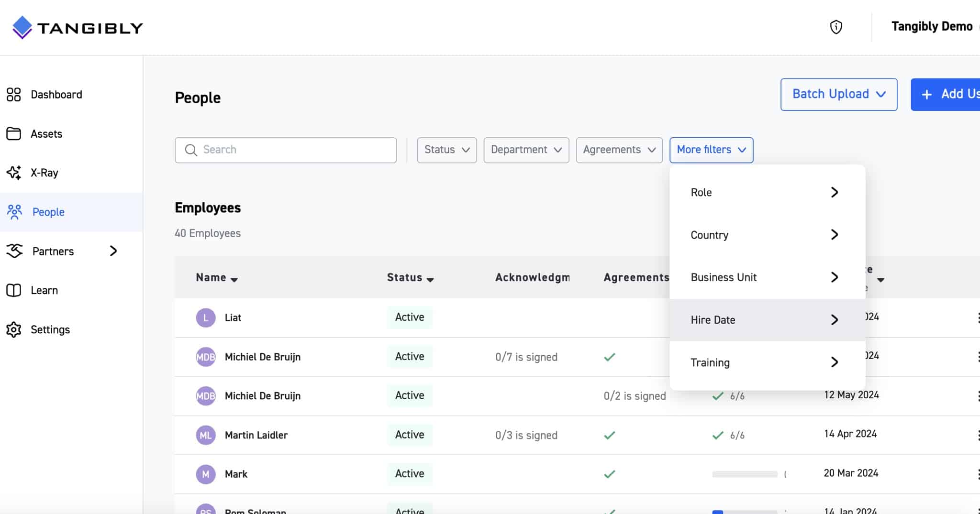Image resolution: width=980 pixels, height=514 pixels.
Task: Click the shield info icon in header
Action: point(835,27)
